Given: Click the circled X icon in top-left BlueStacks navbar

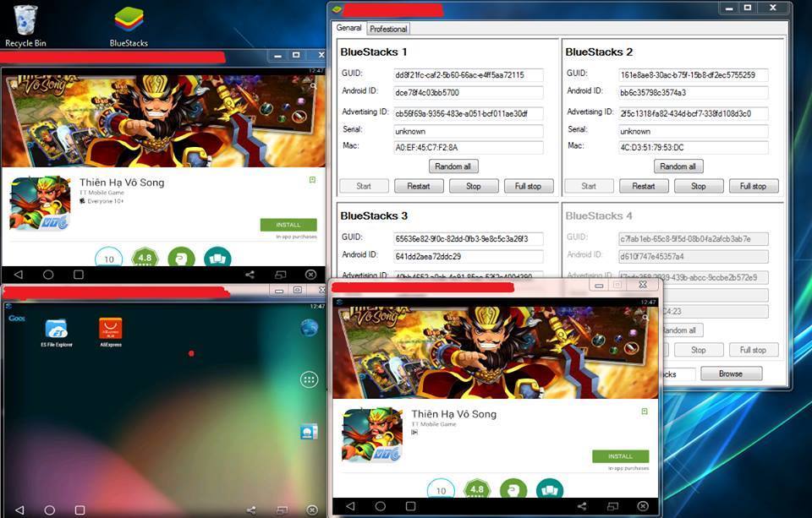Looking at the screenshot, I should point(310,275).
